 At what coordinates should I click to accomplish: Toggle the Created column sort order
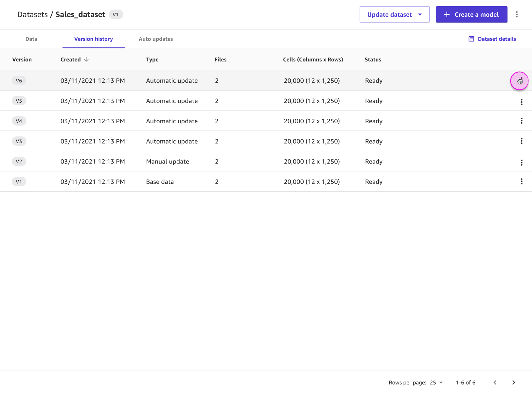click(86, 60)
